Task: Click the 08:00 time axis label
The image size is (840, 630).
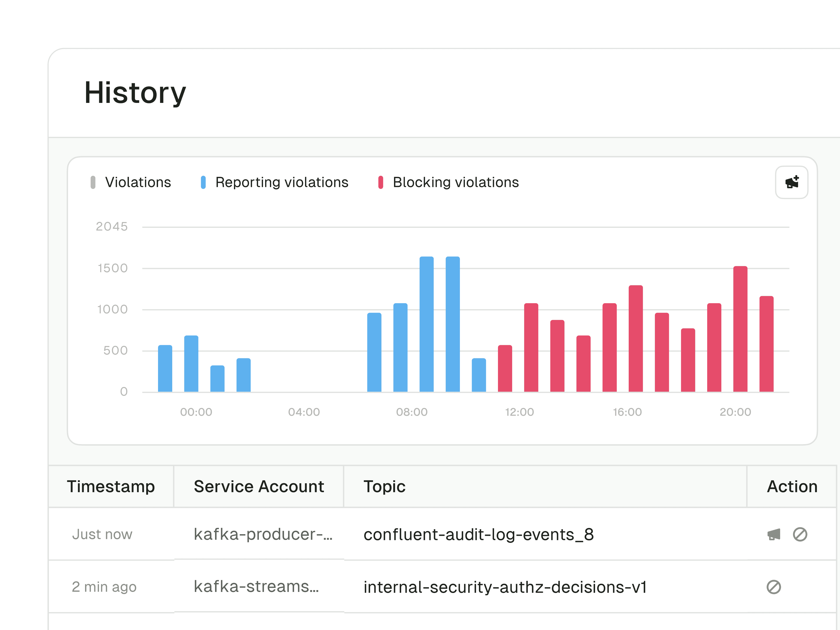Action: click(x=412, y=412)
